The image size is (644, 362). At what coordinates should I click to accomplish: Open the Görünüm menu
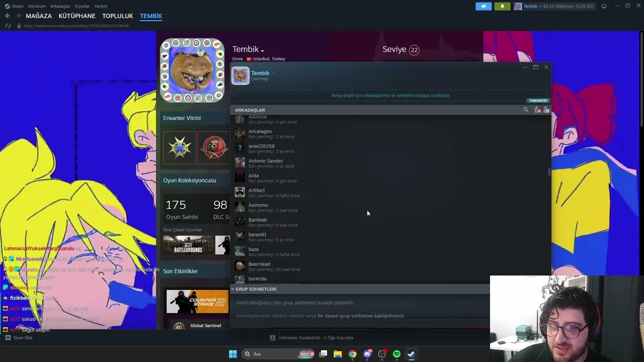pos(37,6)
